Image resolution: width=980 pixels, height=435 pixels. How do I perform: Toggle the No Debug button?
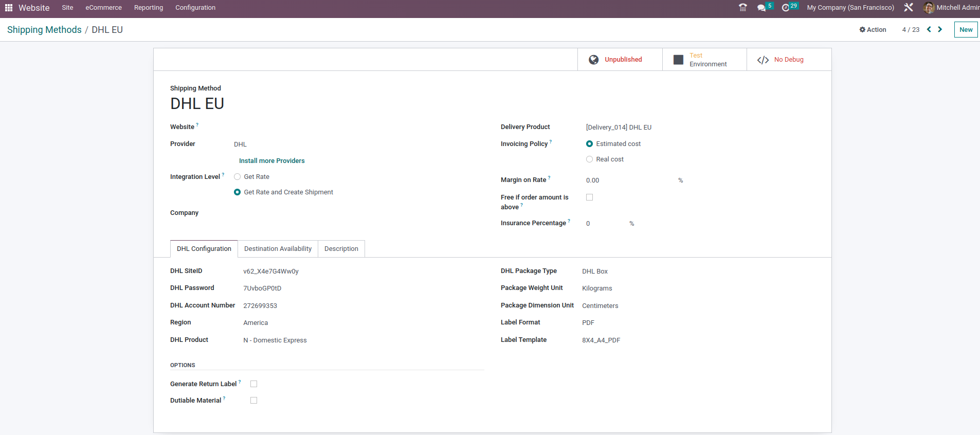[x=789, y=60]
